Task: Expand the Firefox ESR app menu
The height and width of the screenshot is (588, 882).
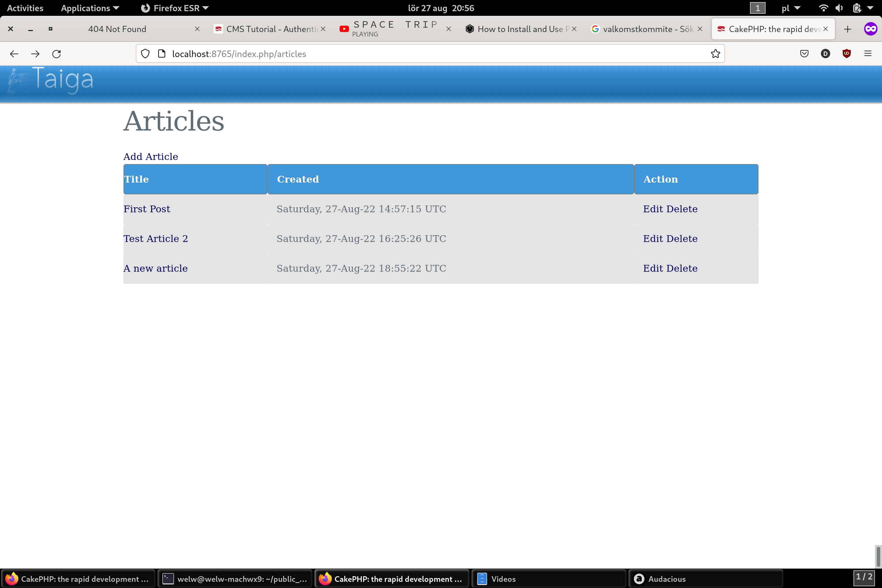Action: (x=175, y=8)
